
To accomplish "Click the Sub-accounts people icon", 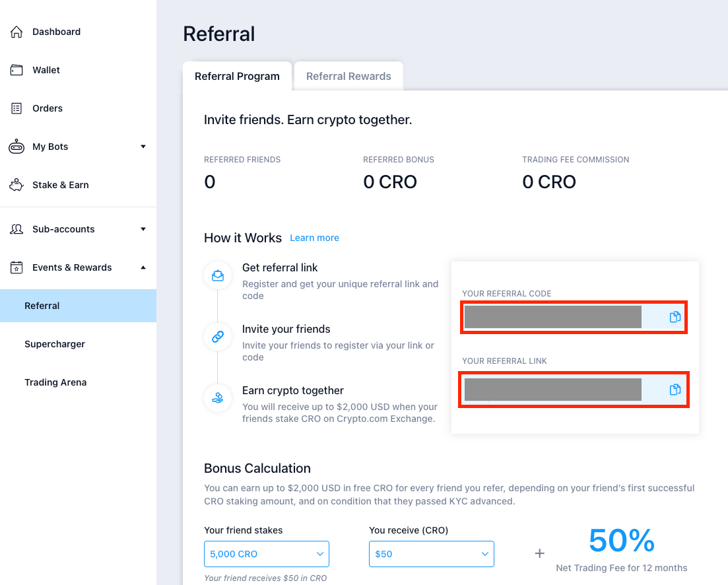I will pyautogui.click(x=17, y=229).
